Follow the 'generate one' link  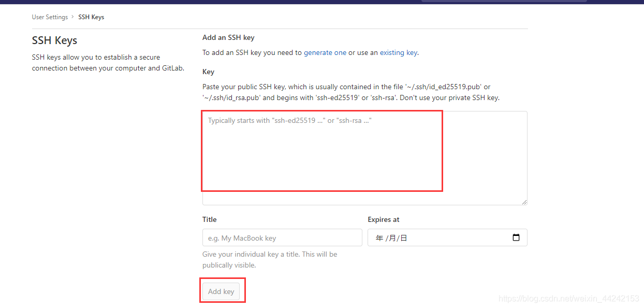(325, 52)
